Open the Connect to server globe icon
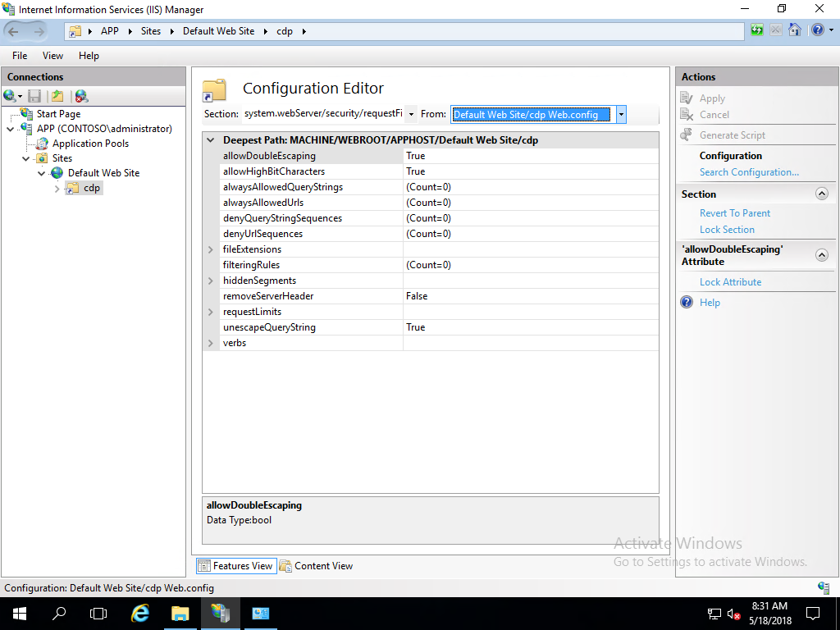 tap(8, 96)
